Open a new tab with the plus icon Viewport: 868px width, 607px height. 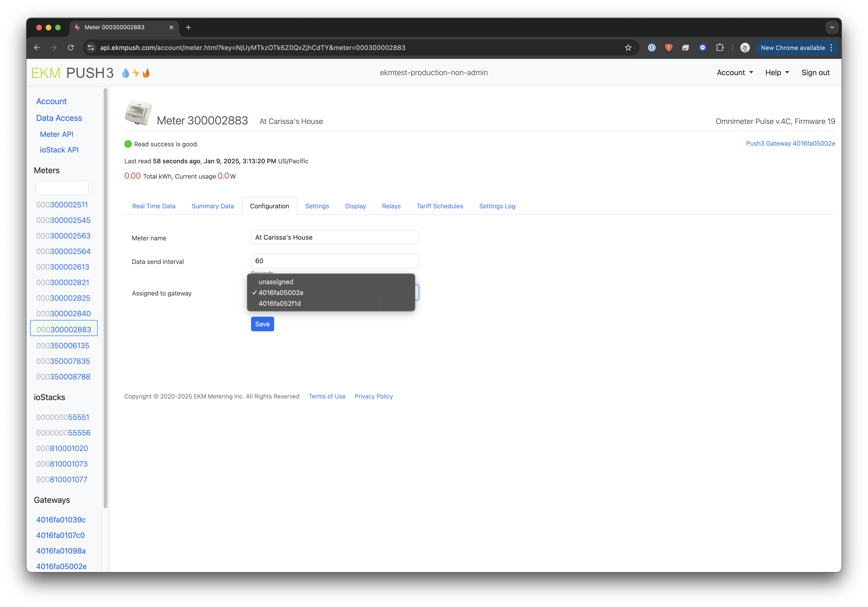click(x=188, y=27)
